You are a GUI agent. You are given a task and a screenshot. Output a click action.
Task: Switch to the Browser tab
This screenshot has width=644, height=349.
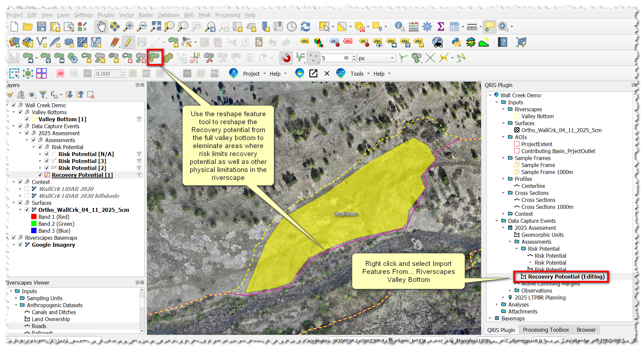[586, 330]
